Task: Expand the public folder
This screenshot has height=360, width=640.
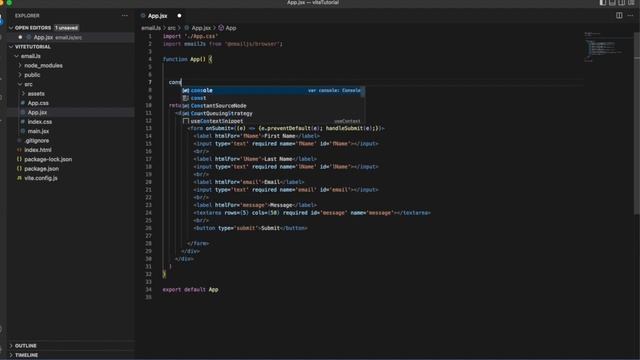Action: coord(20,75)
